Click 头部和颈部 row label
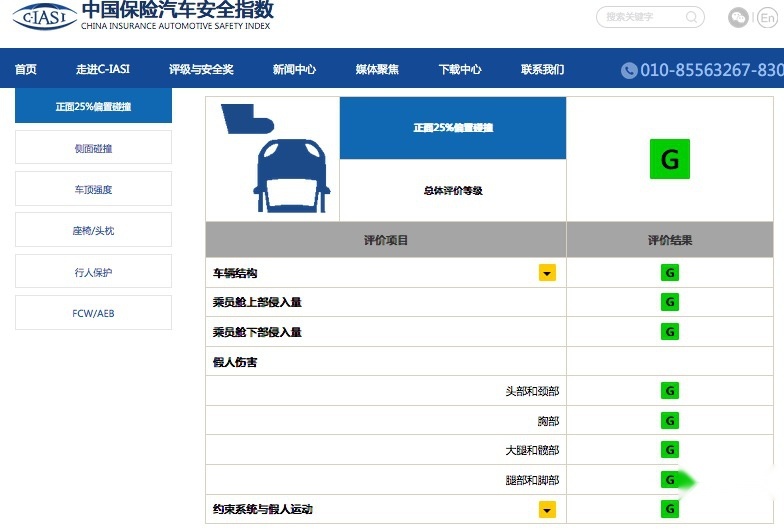This screenshot has width=784, height=530. coord(532,391)
